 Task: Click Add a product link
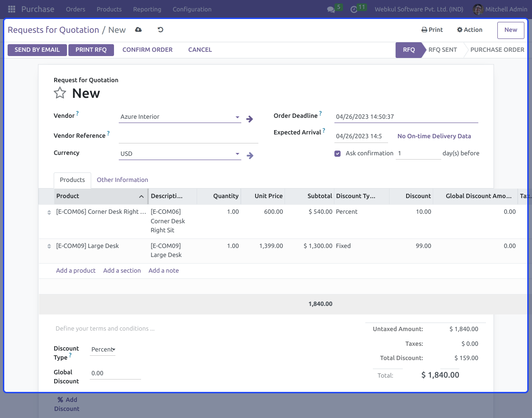(x=76, y=271)
